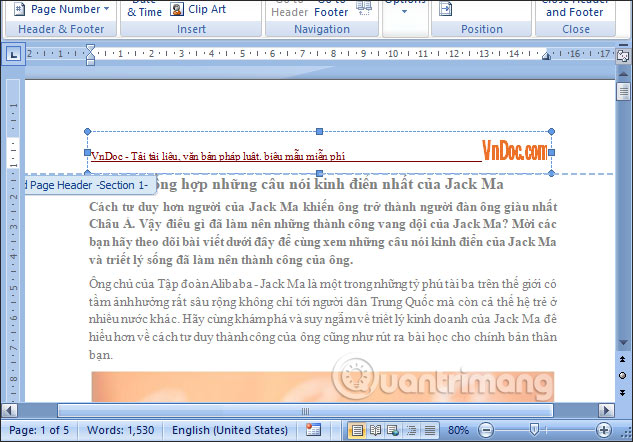Click the Page: 1 of 5 indicator
This screenshot has height=442, width=633.
click(x=39, y=430)
